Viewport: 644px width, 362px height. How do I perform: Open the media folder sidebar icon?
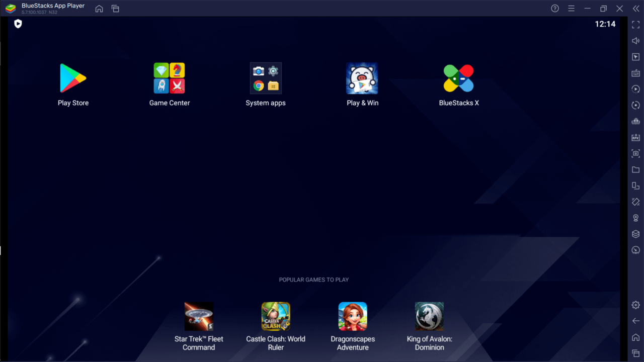pyautogui.click(x=636, y=169)
